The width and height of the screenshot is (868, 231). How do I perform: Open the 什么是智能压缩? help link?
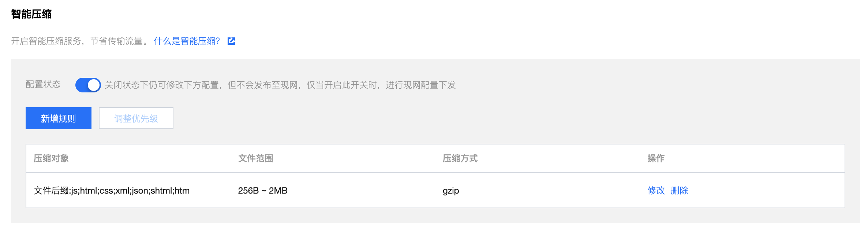click(x=187, y=41)
